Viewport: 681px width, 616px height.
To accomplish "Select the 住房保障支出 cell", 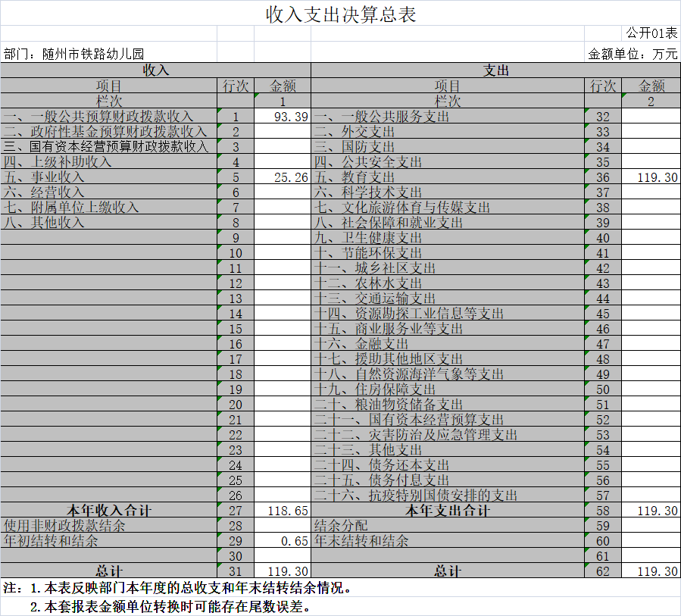I will (448, 389).
